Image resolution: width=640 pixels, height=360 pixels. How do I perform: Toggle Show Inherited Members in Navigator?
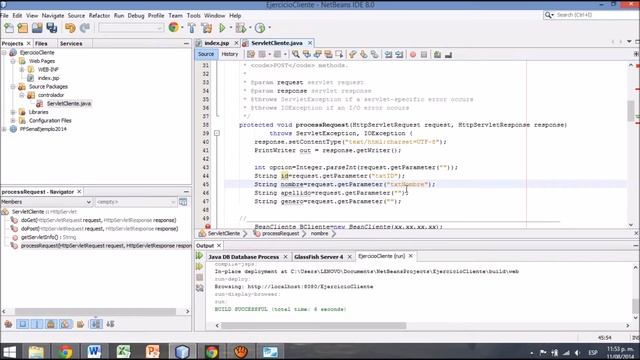[x=8, y=324]
